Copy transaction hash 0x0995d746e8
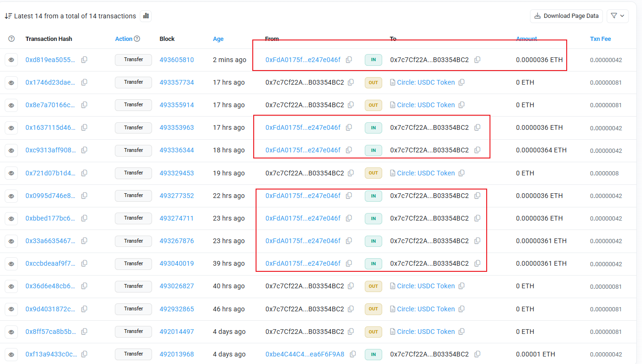642x364 pixels. [x=84, y=196]
